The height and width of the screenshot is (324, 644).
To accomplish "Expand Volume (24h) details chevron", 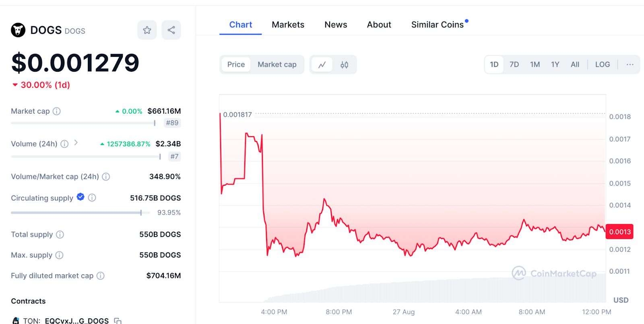I will pos(76,143).
